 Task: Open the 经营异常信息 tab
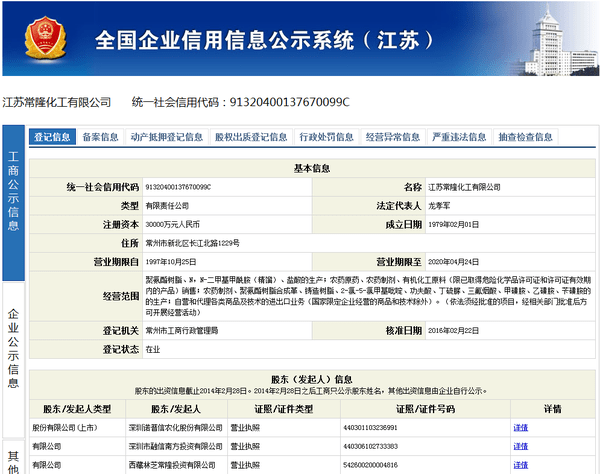click(x=393, y=137)
